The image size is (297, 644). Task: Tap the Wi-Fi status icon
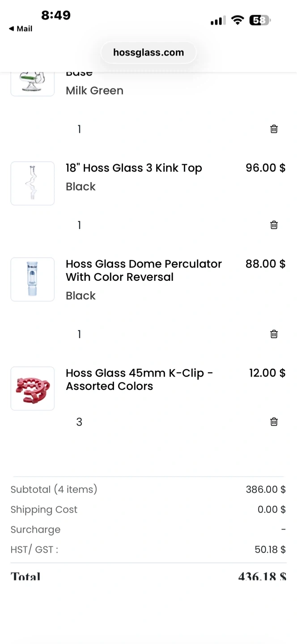pos(238,20)
